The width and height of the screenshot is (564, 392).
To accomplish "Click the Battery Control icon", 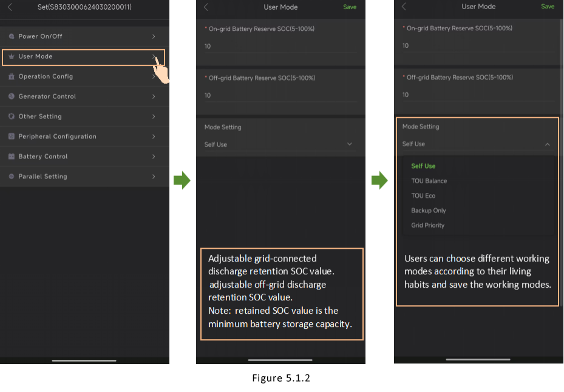I will (12, 157).
